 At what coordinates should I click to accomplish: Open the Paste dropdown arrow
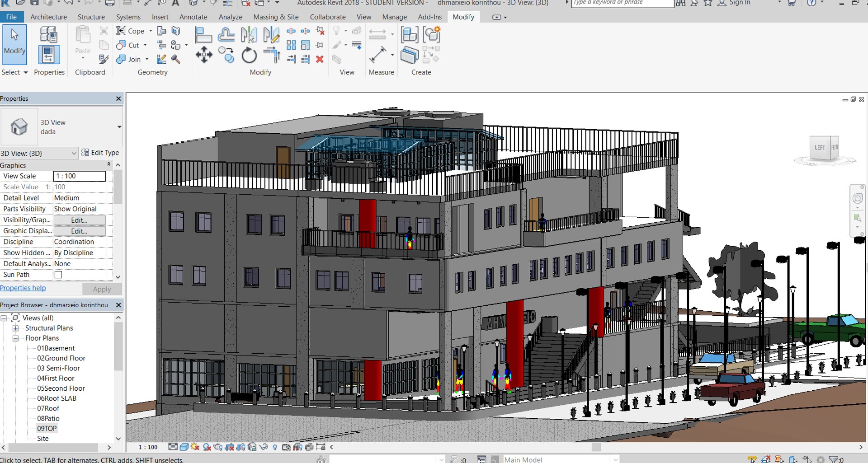click(83, 58)
